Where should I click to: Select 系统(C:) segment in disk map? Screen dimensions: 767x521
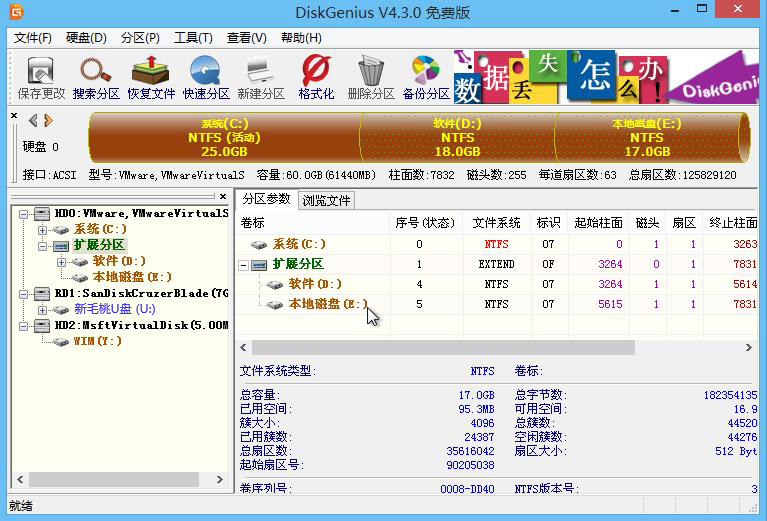[225, 137]
